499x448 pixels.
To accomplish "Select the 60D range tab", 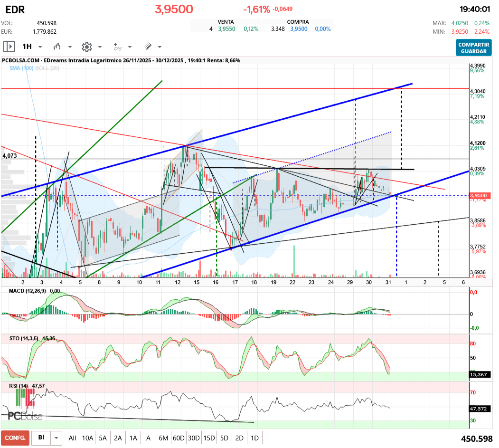I will pyautogui.click(x=179, y=438).
